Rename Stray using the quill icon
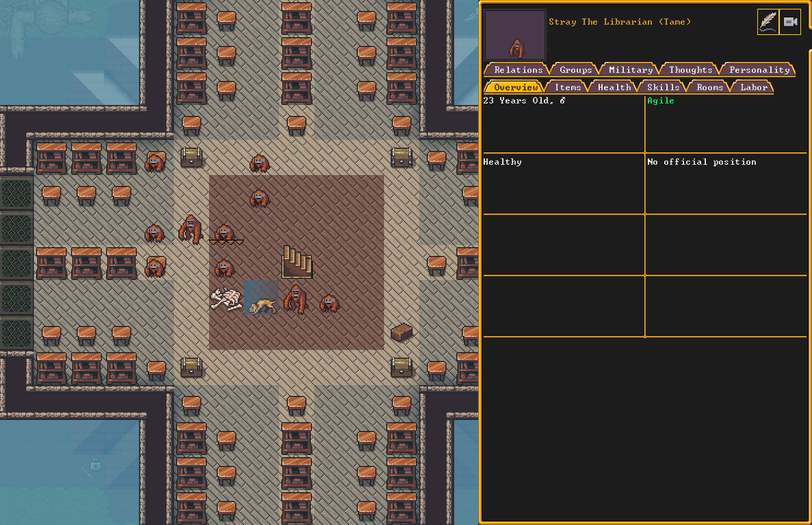812x525 pixels. (767, 22)
